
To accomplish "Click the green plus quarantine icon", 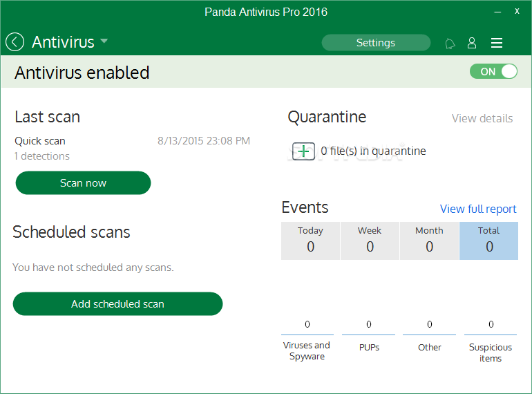I will coord(304,151).
